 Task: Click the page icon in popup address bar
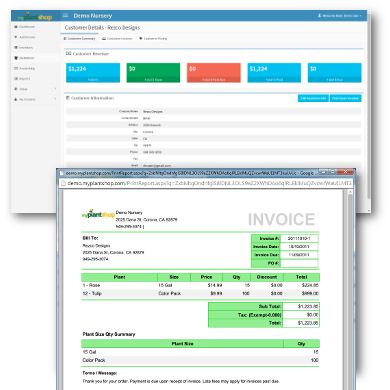click(x=62, y=183)
